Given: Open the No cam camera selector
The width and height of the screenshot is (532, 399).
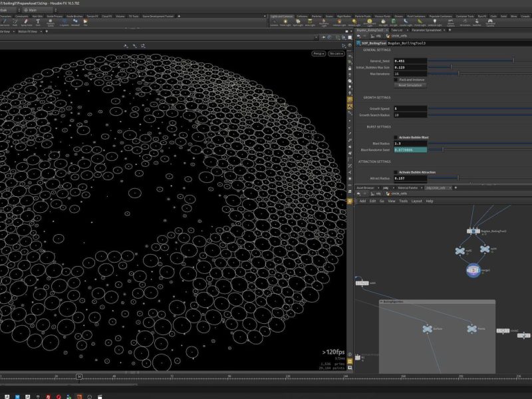Looking at the screenshot, I should click(x=336, y=53).
